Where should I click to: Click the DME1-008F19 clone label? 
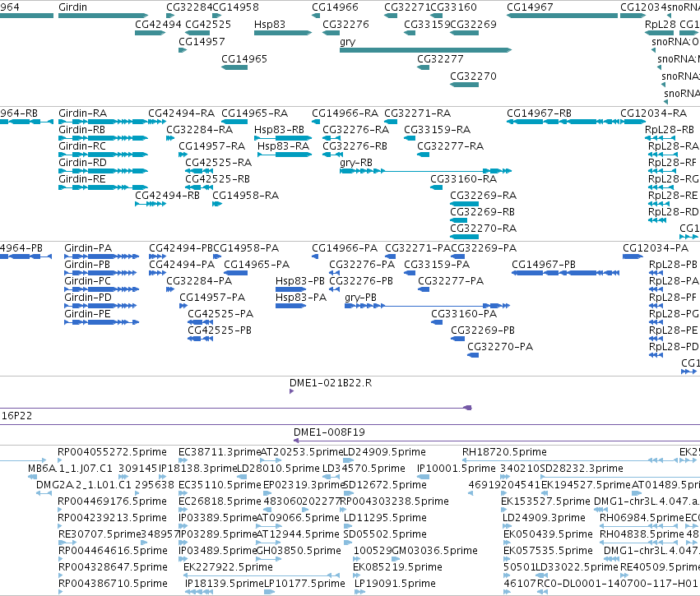pyautogui.click(x=330, y=432)
